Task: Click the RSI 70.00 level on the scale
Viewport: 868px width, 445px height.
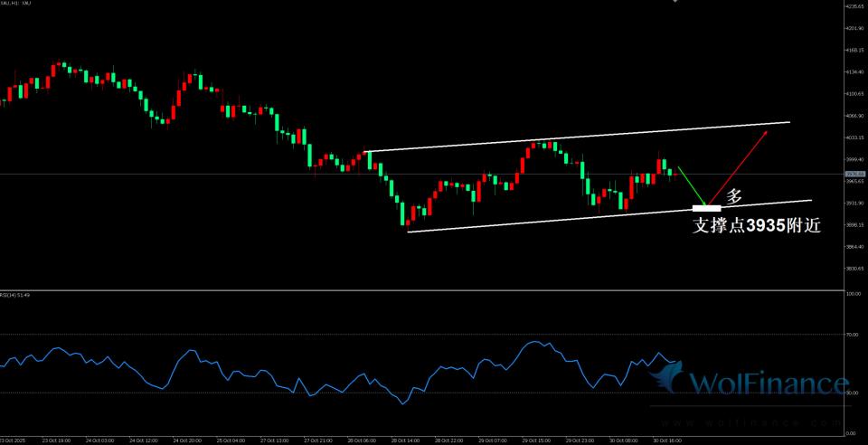Action: point(852,335)
